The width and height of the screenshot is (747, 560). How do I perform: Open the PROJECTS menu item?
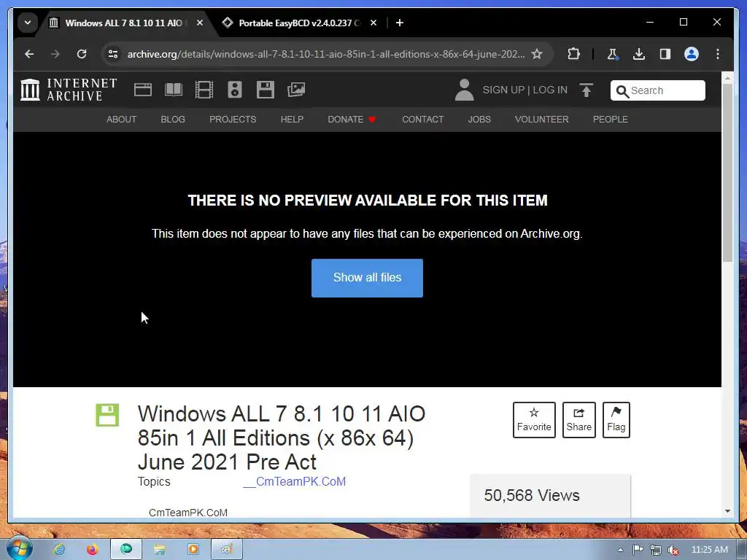coord(233,120)
